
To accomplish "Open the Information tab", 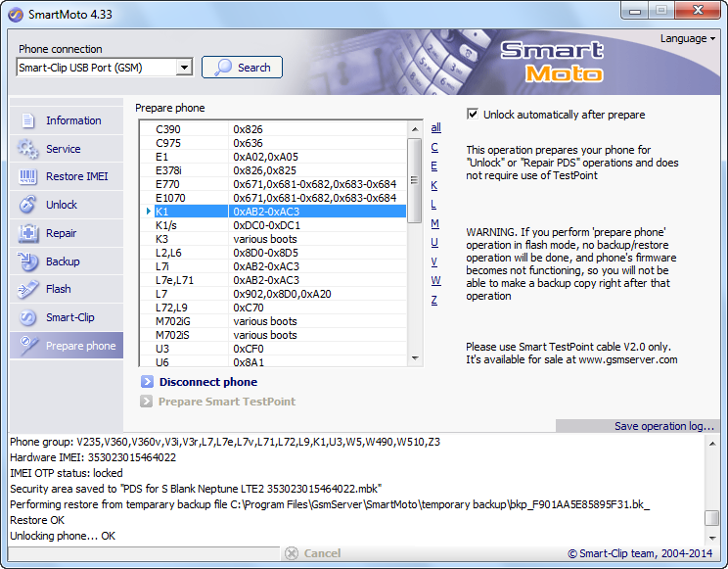I will [67, 120].
